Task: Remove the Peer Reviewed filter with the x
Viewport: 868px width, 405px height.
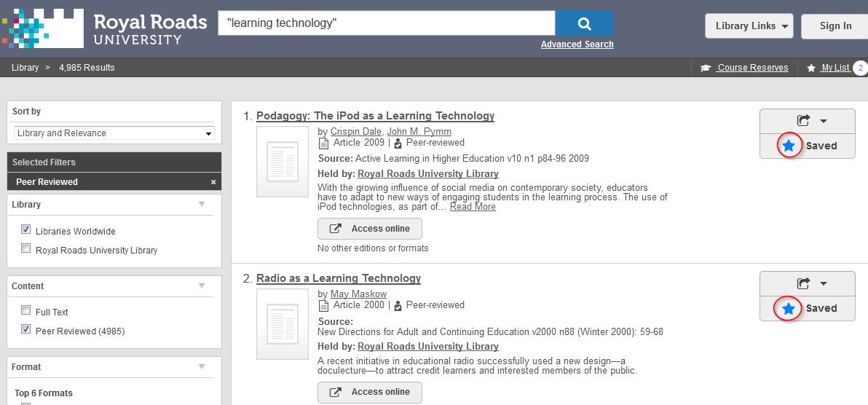Action: (213, 181)
